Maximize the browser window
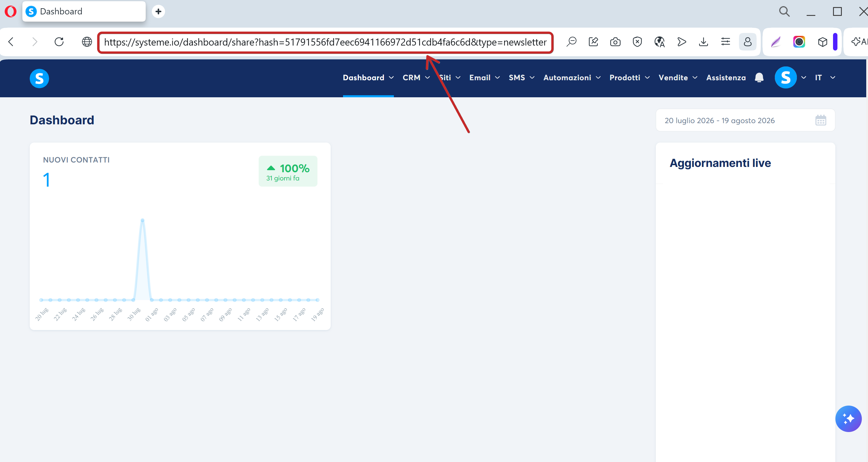868x462 pixels. coord(837,11)
